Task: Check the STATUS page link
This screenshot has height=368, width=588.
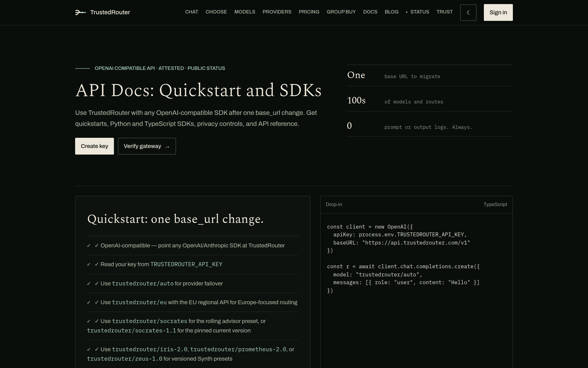Action: tap(418, 12)
